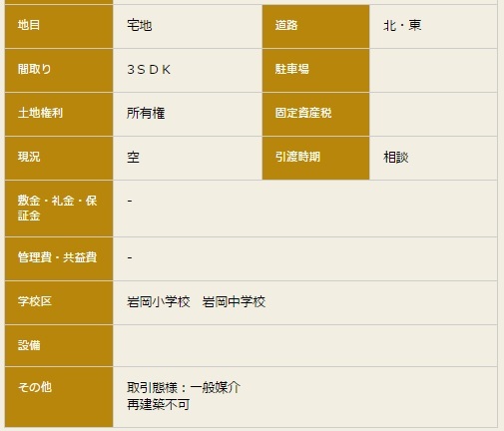The image size is (504, 431).
Task: Select the 空 status value
Action: (x=133, y=157)
